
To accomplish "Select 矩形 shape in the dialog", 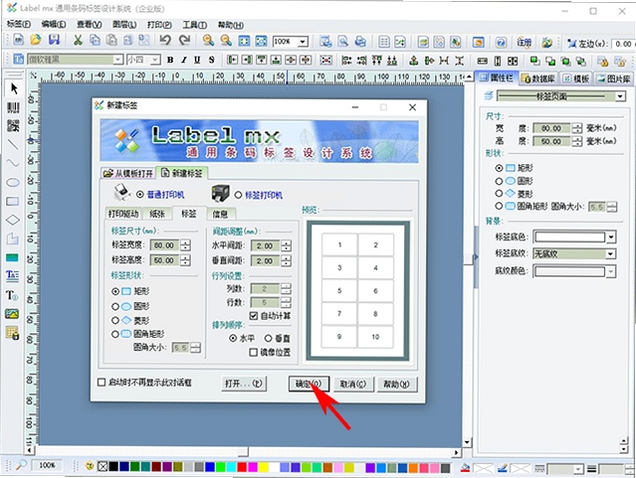I will 116,291.
